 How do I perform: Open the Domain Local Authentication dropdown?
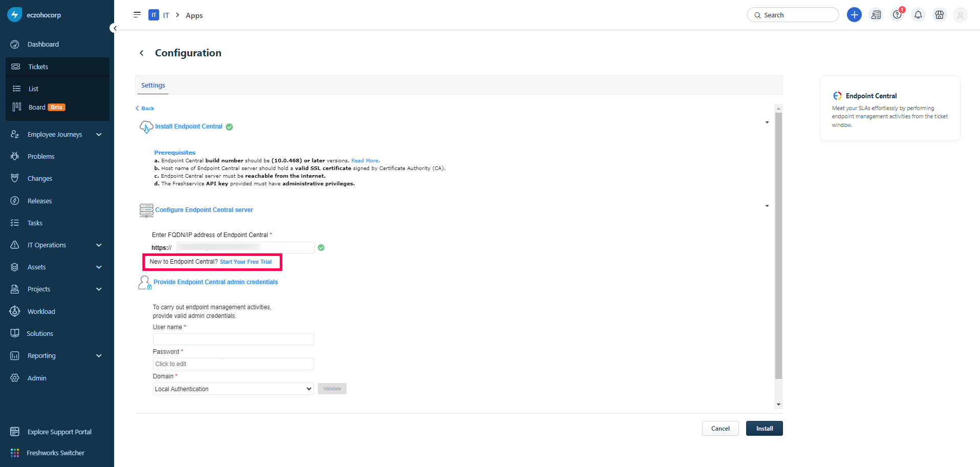pos(233,389)
